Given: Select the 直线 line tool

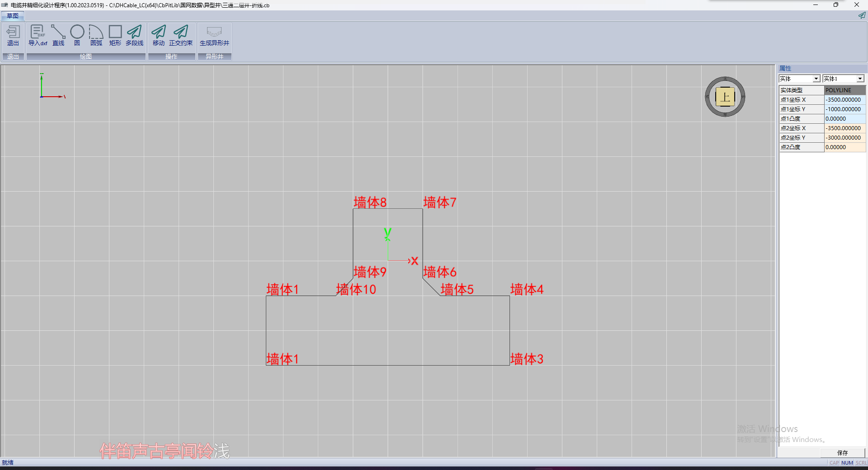Looking at the screenshot, I should [58, 36].
